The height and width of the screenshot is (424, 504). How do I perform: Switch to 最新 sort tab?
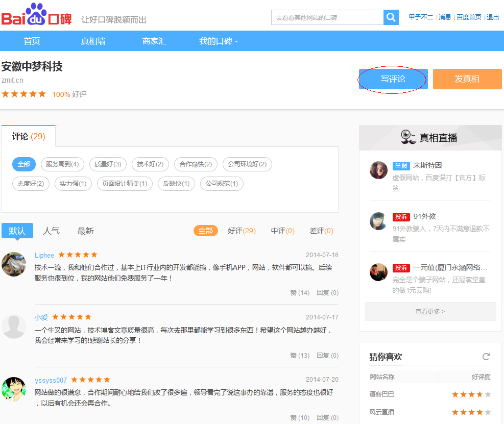[85, 231]
